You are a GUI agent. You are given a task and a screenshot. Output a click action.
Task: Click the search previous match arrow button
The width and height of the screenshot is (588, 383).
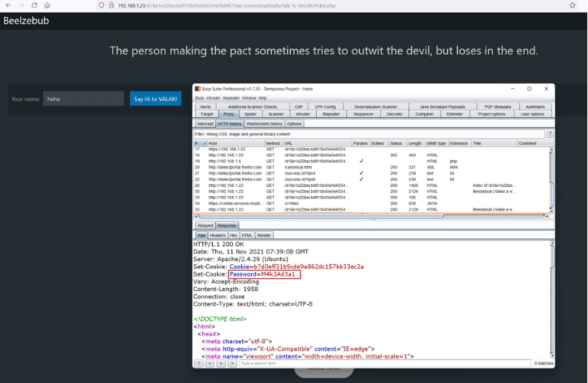click(x=211, y=363)
